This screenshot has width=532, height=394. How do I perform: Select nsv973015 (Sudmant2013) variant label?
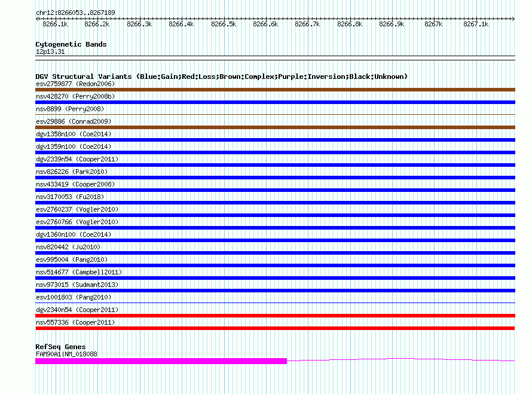tap(77, 285)
